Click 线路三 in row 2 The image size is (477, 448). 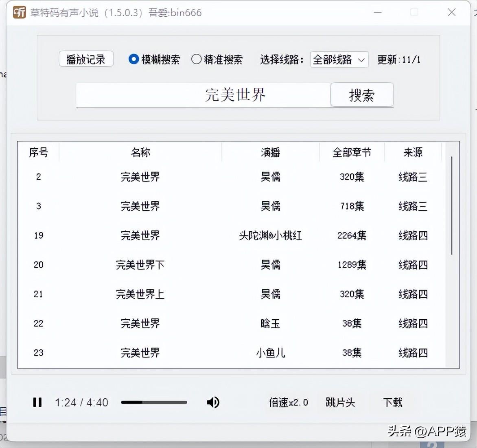pyautogui.click(x=413, y=176)
